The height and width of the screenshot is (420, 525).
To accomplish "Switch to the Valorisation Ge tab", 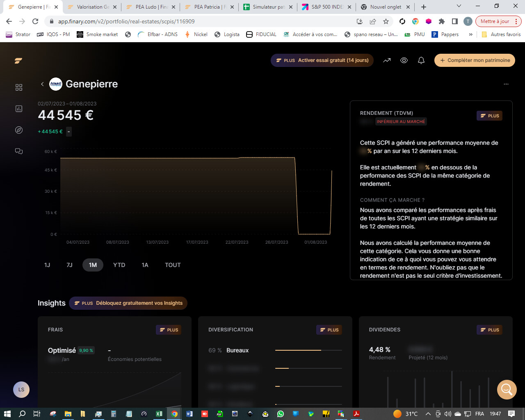I will tap(92, 7).
